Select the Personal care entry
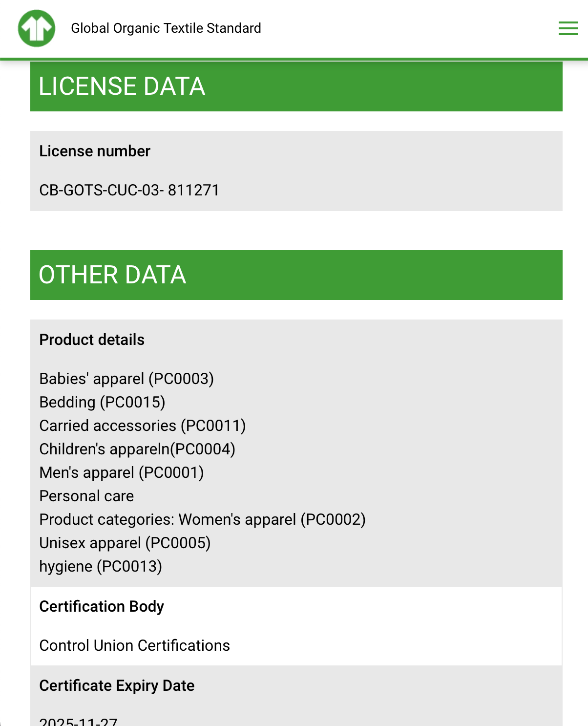Image resolution: width=588 pixels, height=726 pixels. pyautogui.click(x=86, y=496)
